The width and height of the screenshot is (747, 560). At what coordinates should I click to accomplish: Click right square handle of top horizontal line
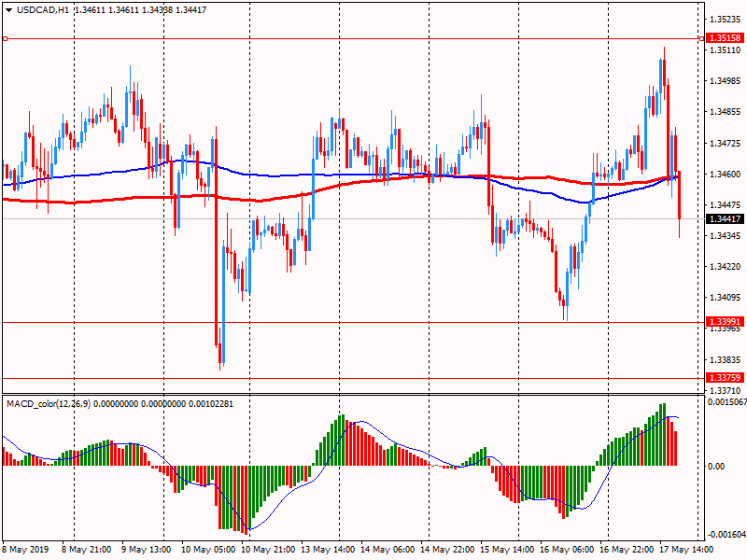click(x=701, y=38)
